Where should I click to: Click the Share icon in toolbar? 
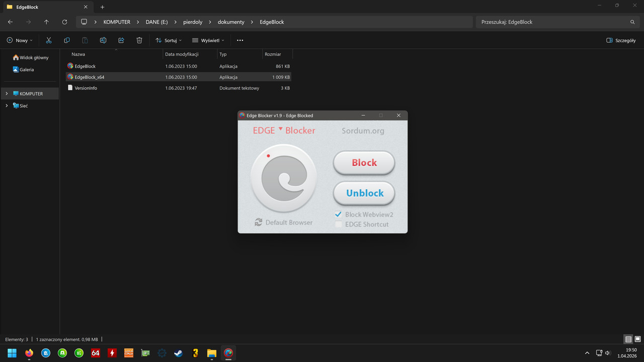click(121, 40)
